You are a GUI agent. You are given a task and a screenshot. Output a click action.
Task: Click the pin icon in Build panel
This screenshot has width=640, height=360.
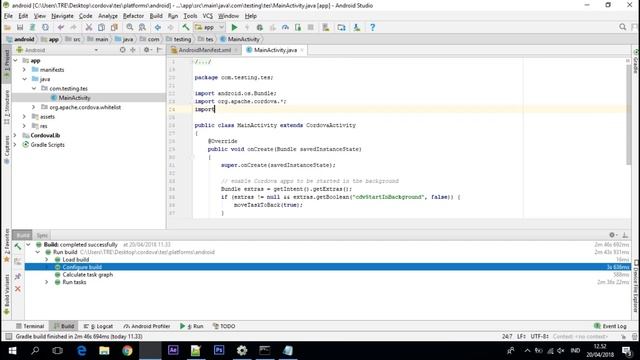[18, 276]
